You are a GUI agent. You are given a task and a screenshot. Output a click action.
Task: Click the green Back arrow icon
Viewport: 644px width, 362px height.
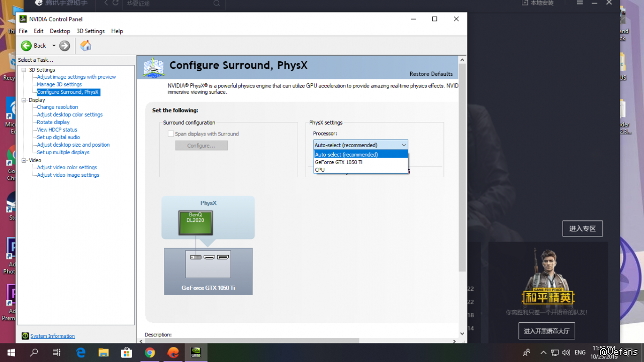tap(26, 46)
